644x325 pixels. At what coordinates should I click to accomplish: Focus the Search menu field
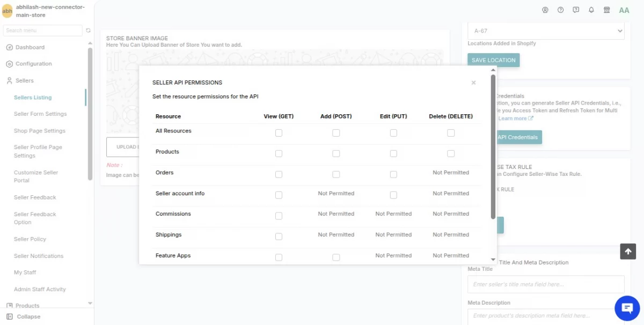43,31
